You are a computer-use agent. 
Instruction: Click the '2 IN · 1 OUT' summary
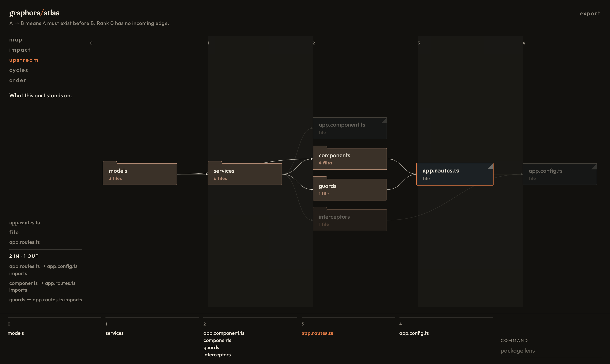click(x=24, y=256)
